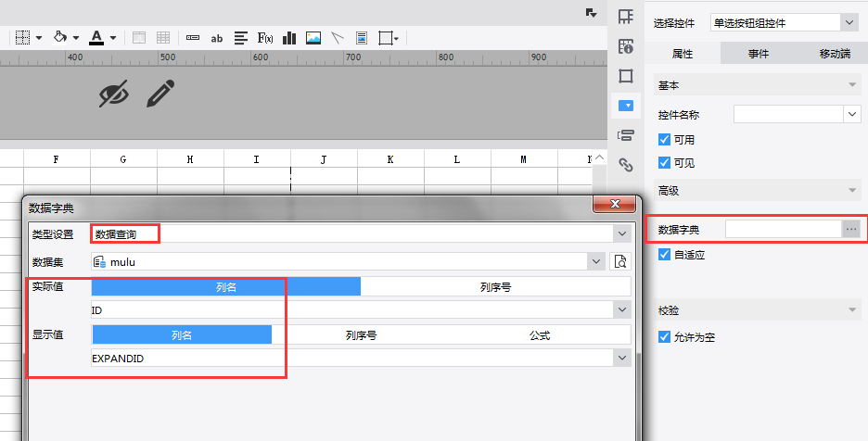The image size is (868, 441).
Task: Select column header J
Action: coord(324,159)
